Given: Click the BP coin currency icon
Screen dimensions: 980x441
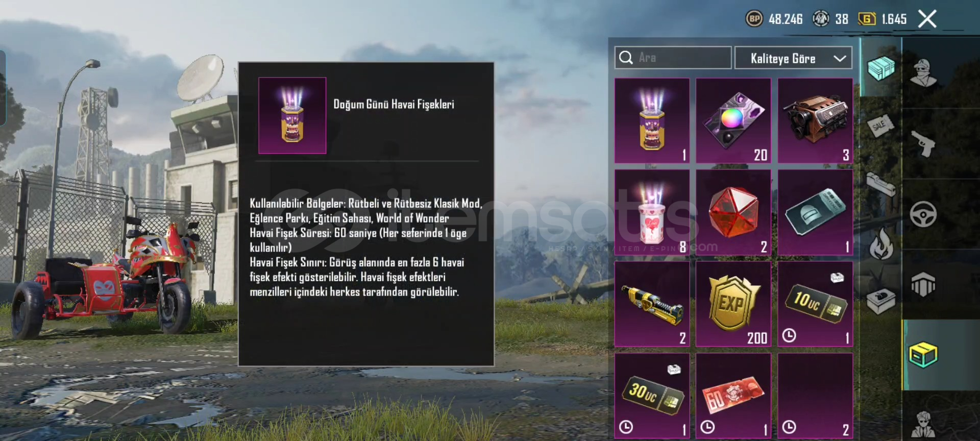Looking at the screenshot, I should (754, 19).
